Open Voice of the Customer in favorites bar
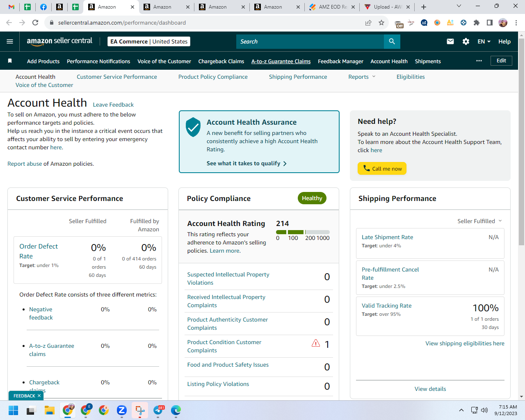Screen dimensions: 525x420 (164, 61)
